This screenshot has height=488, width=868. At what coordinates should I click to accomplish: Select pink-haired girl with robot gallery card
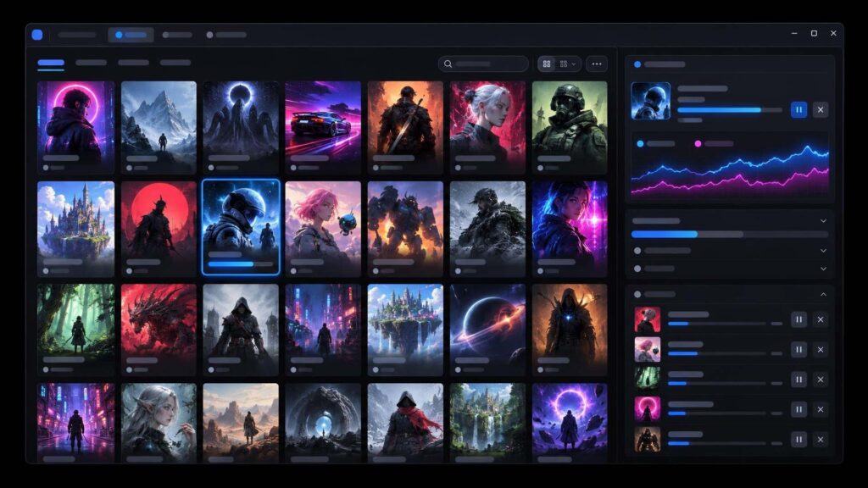323,229
